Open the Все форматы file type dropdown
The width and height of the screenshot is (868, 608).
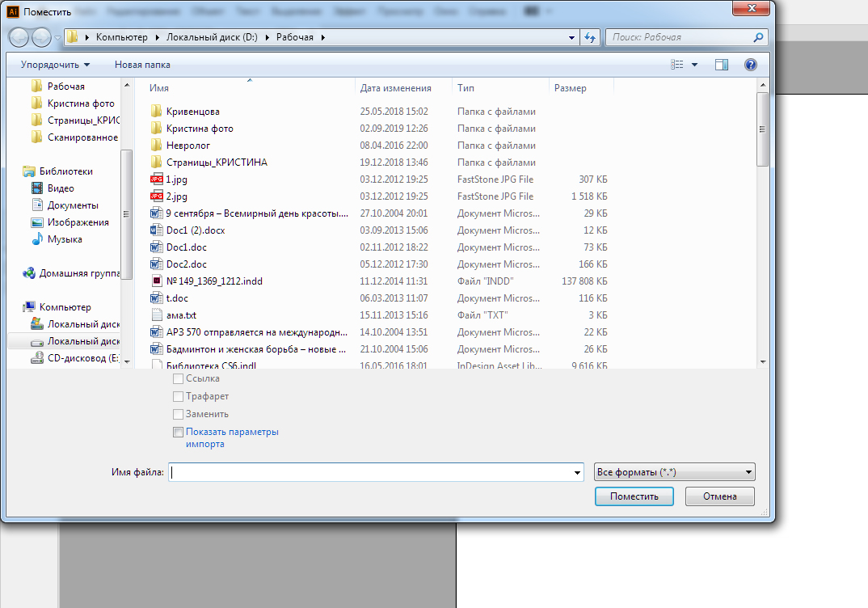click(x=674, y=472)
